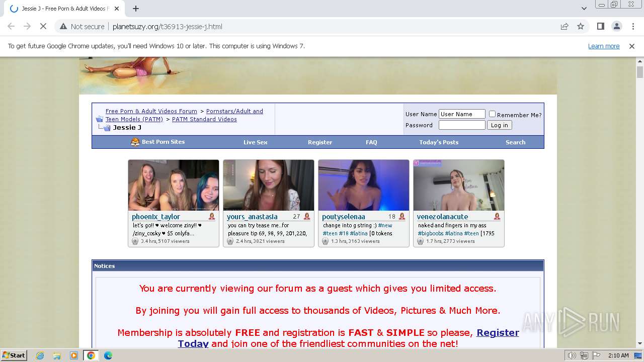Click the #bigboobs hashtag link
644x362 pixels.
point(430,233)
